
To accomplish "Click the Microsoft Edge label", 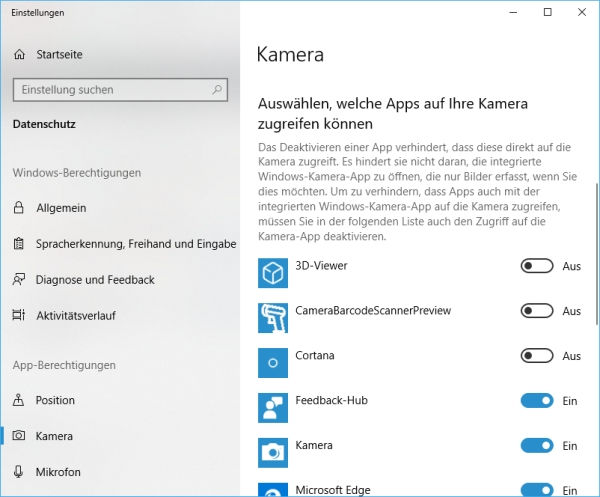I will tap(333, 490).
